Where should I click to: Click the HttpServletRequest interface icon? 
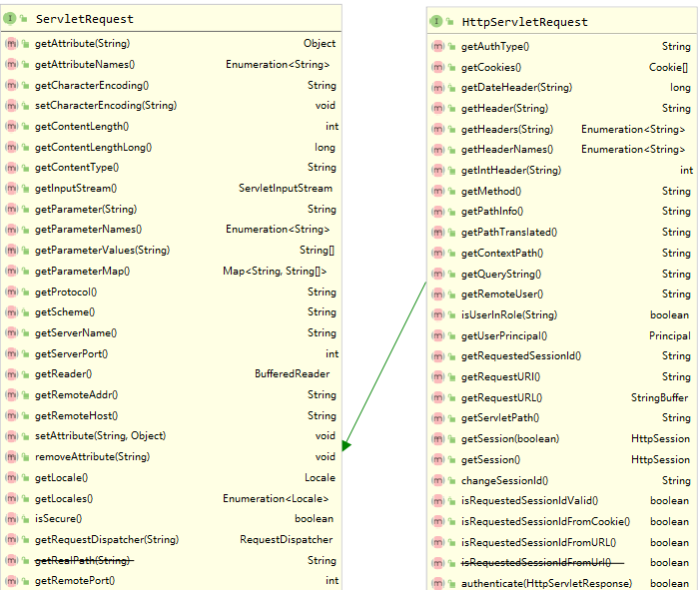click(436, 21)
